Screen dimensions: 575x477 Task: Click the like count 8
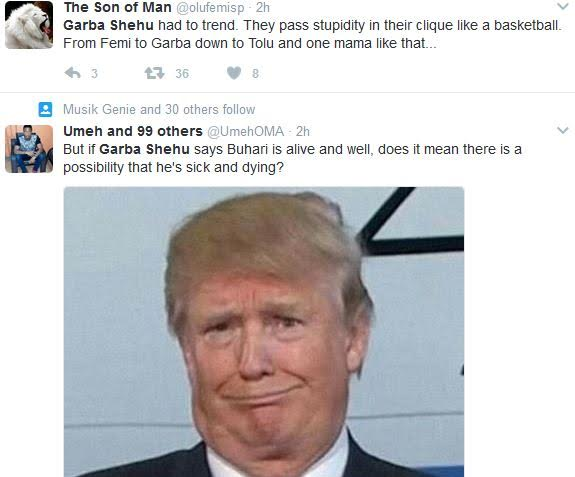[x=255, y=74]
